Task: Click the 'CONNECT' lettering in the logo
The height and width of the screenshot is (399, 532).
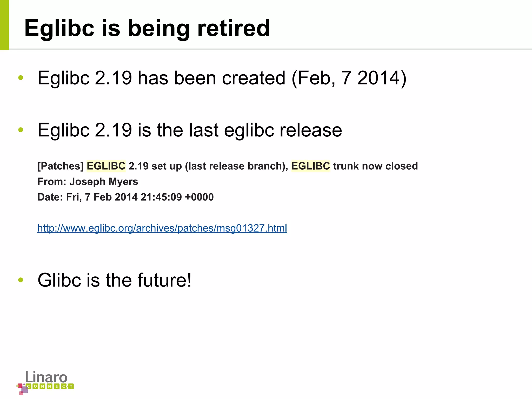Action: coord(50,386)
